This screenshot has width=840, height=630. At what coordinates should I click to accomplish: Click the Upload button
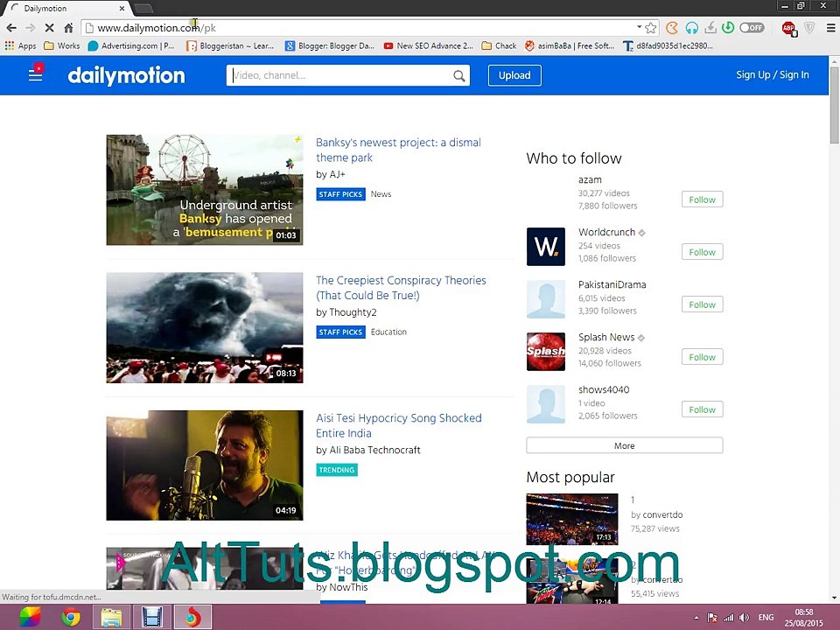[x=514, y=75]
